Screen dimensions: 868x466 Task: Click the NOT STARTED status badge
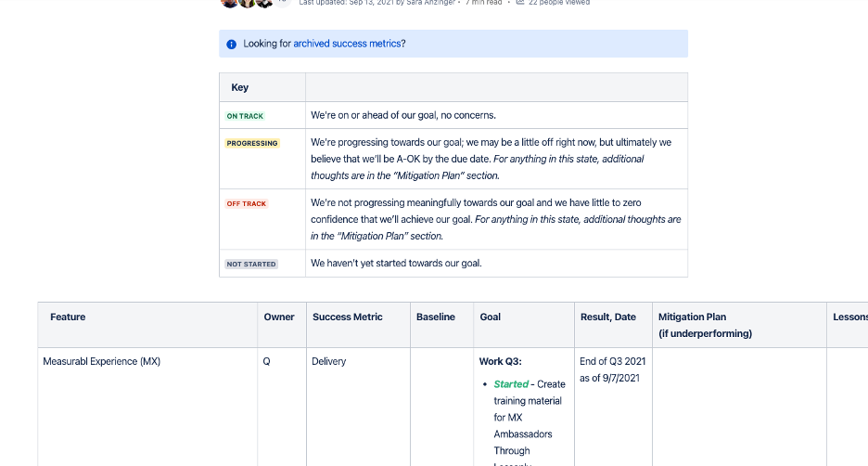point(251,264)
